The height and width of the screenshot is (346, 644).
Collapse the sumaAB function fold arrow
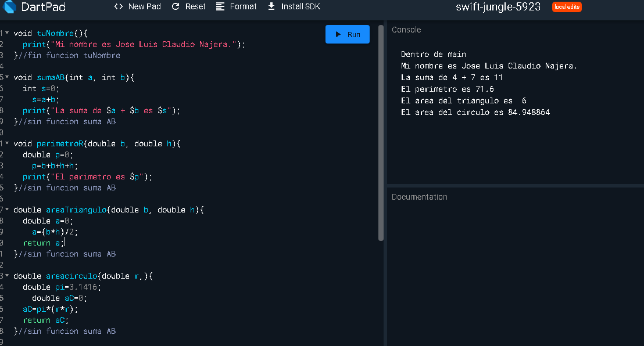coord(7,77)
